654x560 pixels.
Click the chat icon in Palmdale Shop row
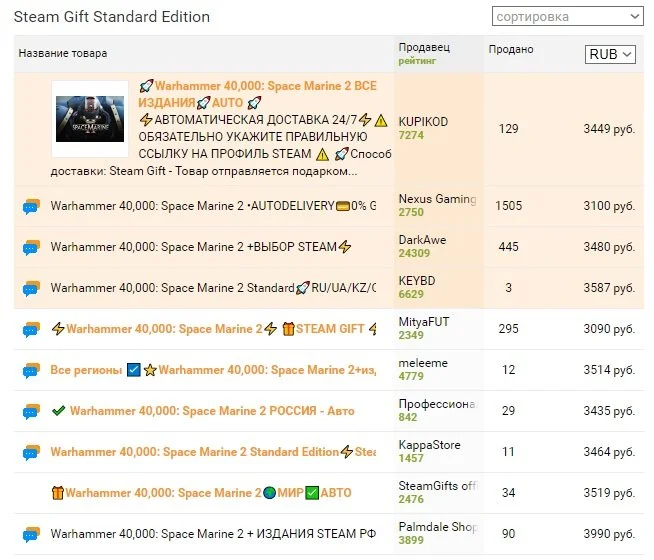[x=31, y=534]
